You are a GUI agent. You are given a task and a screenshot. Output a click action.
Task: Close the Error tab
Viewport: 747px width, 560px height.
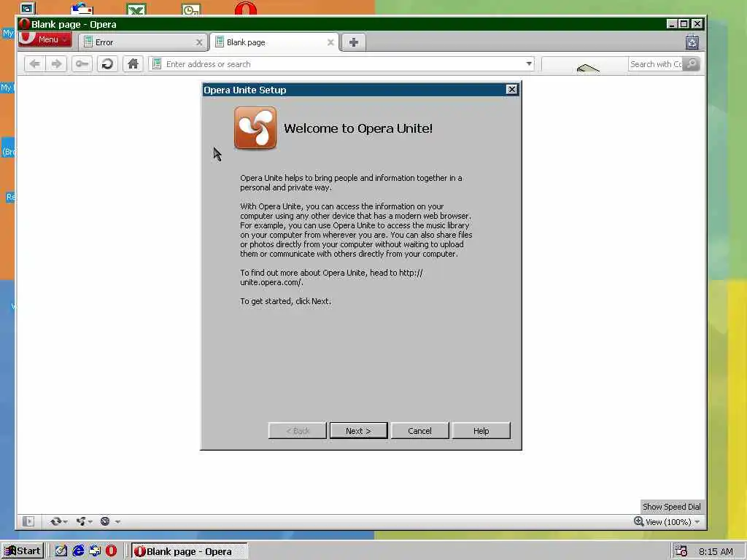click(x=199, y=42)
